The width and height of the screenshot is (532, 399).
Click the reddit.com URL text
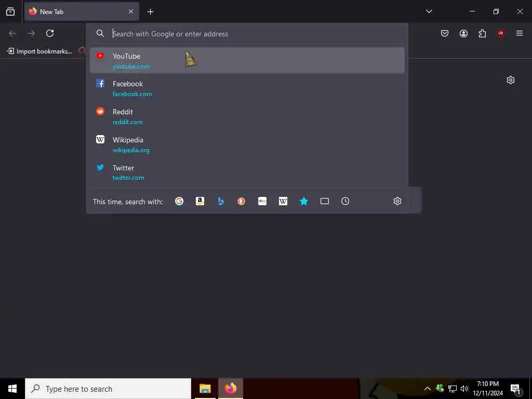[128, 122]
